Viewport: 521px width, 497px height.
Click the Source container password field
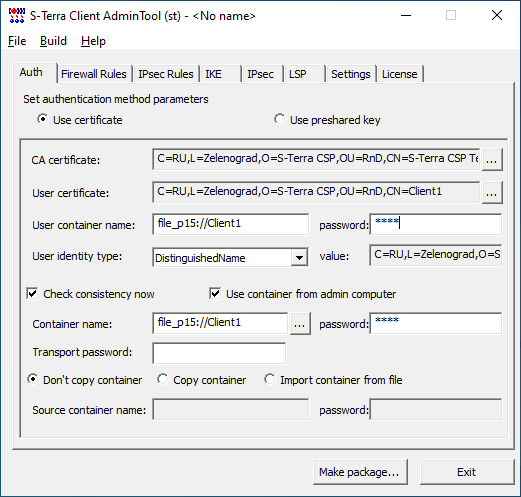pyautogui.click(x=436, y=410)
